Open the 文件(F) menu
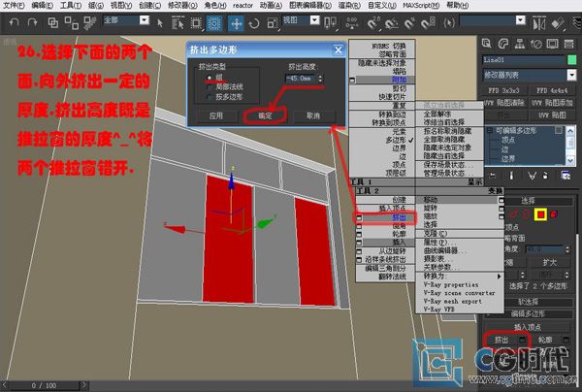 pos(14,6)
